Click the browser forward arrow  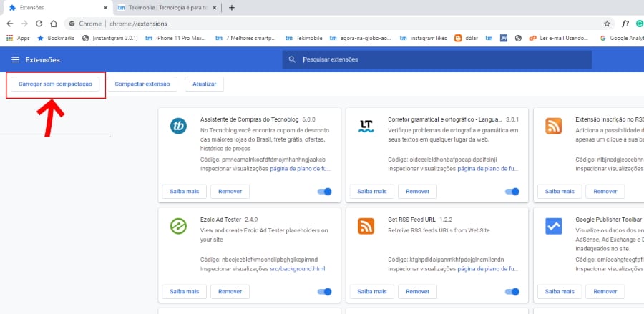click(x=24, y=24)
